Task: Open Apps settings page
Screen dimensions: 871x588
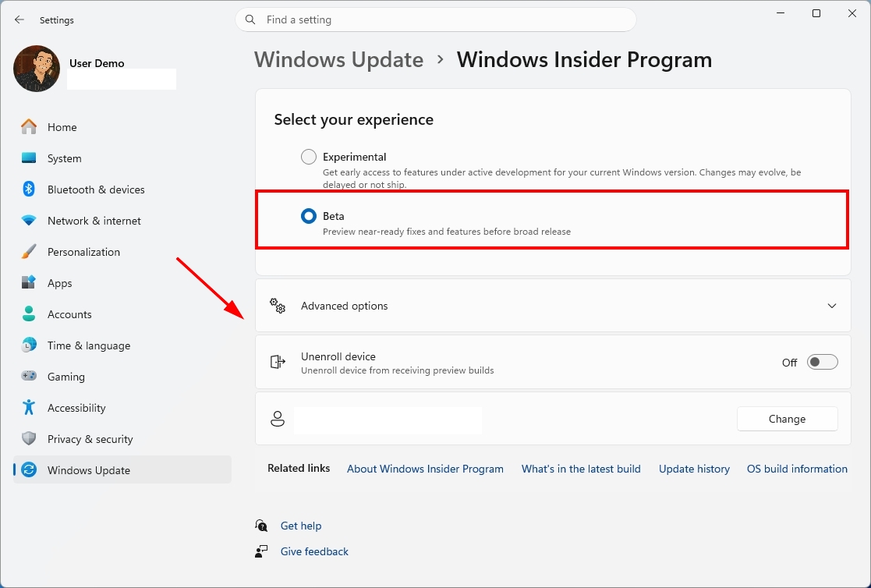Action: click(x=122, y=282)
